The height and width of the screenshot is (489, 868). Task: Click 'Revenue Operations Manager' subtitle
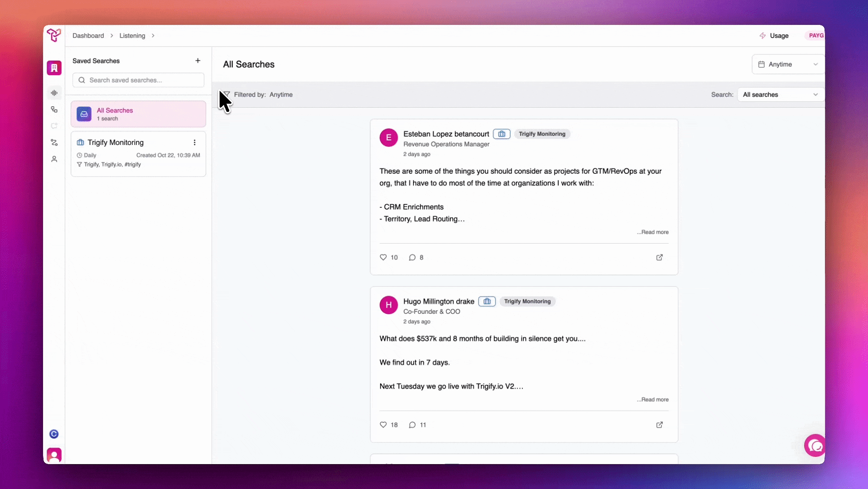coord(446,144)
